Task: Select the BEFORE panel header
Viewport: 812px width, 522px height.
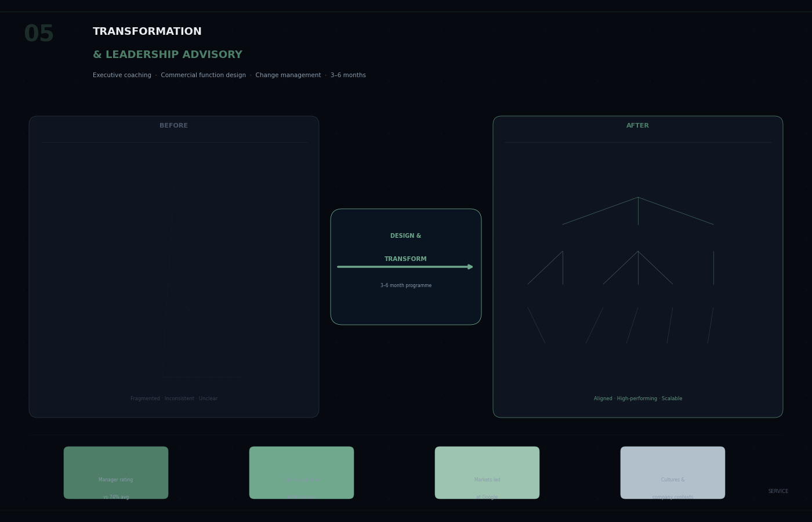Action: click(174, 126)
